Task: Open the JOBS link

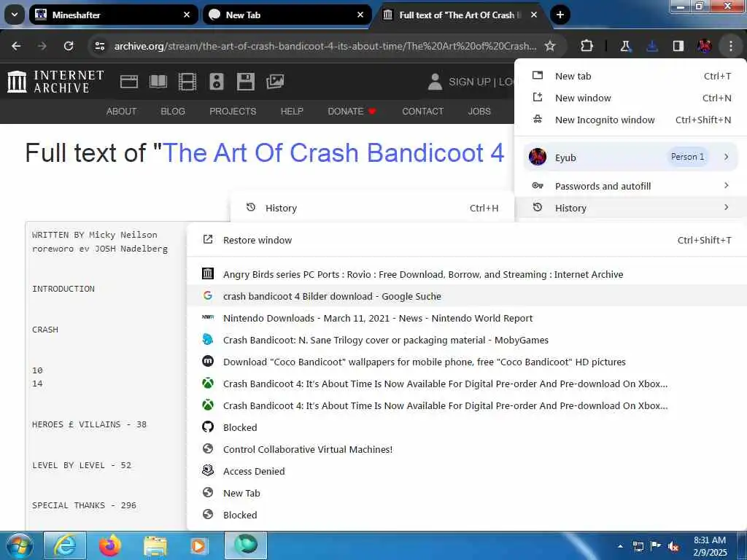Action: pos(479,112)
